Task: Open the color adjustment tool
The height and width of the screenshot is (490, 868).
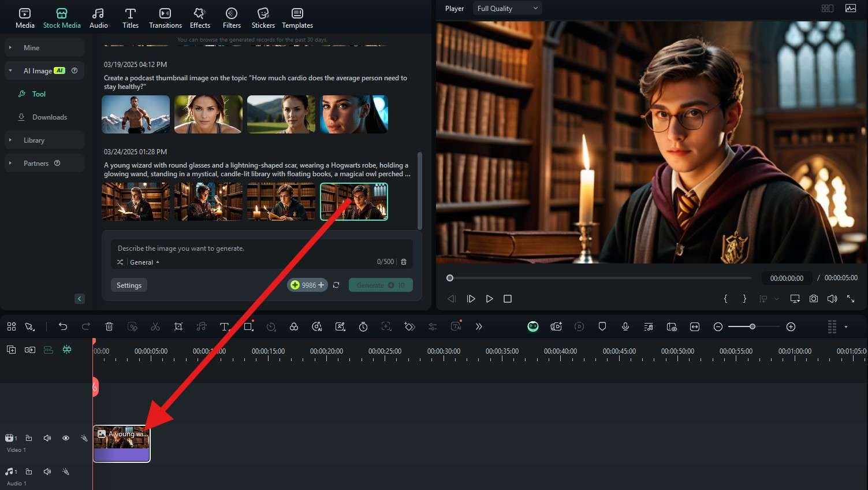Action: [294, 327]
